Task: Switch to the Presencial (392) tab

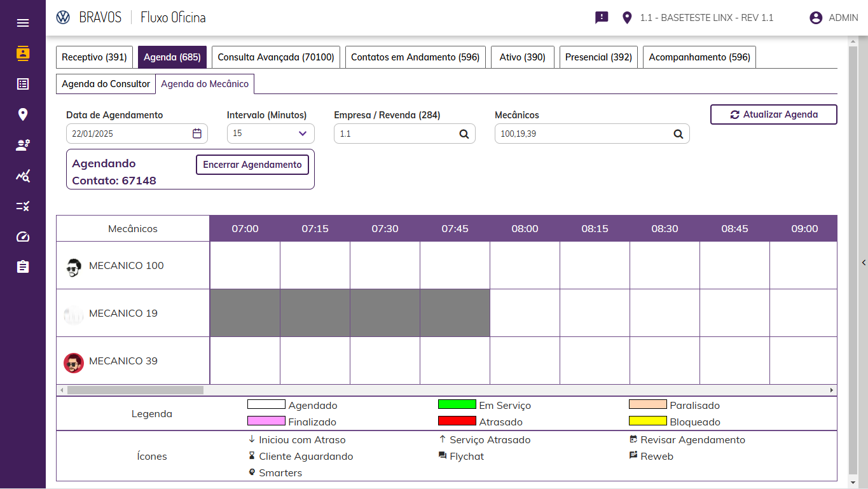Action: coord(598,57)
